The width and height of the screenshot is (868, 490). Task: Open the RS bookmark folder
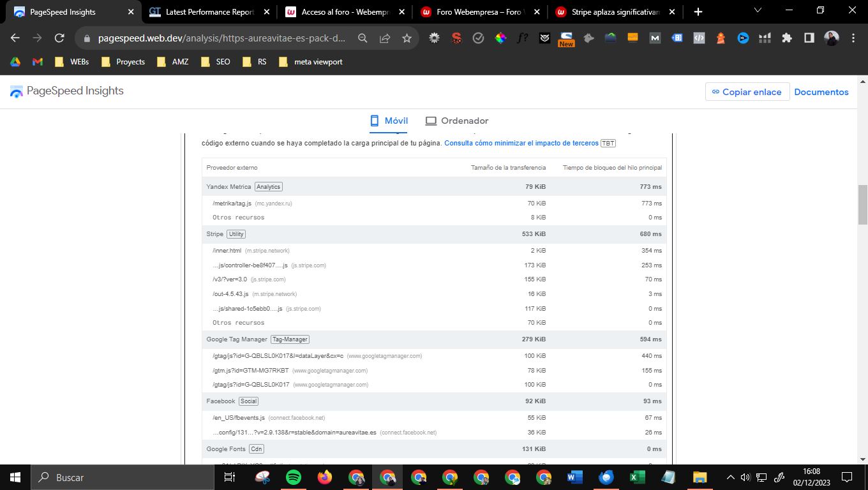(x=255, y=62)
